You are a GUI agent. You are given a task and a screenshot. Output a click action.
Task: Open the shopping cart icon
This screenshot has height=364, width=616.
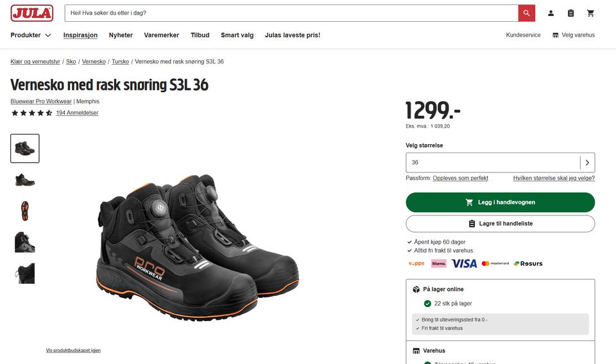(x=590, y=13)
